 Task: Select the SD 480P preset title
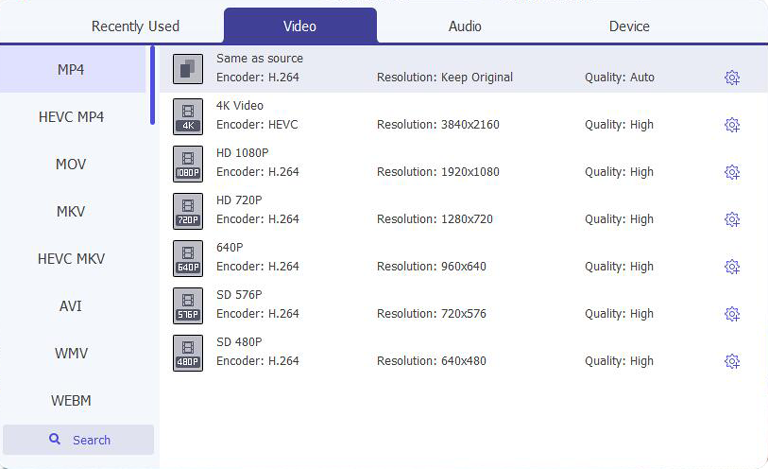(239, 342)
